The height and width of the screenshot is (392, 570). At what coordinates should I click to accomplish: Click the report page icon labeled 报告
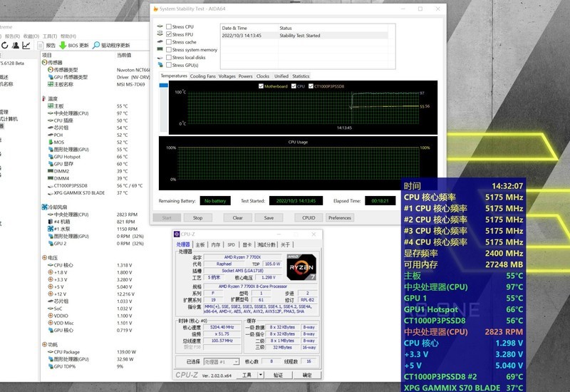point(41,46)
